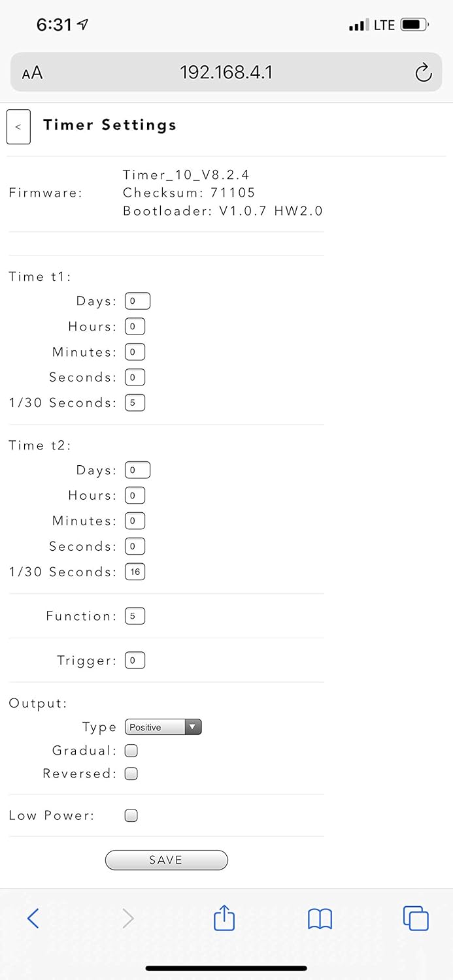Tap the 192.168.4.1 address bar
The image size is (453, 980).
click(226, 73)
